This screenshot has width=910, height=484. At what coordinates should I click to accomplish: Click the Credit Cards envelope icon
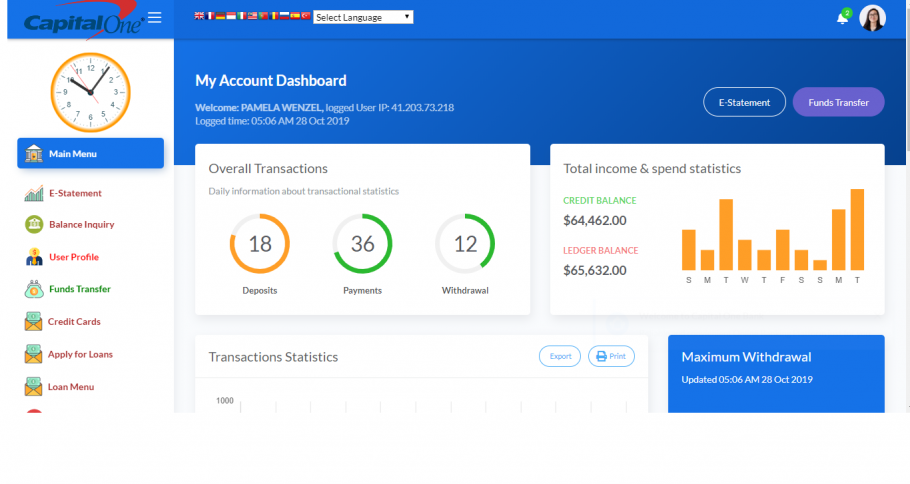tap(34, 322)
